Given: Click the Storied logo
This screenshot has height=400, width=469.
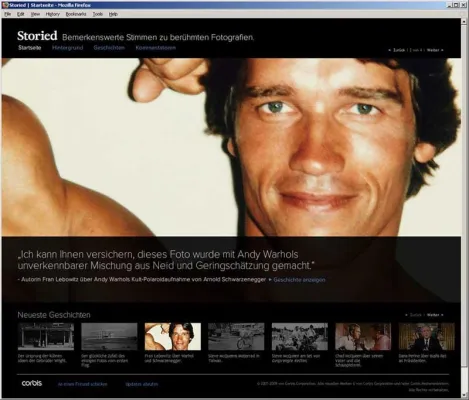Looking at the screenshot, I should point(37,36).
